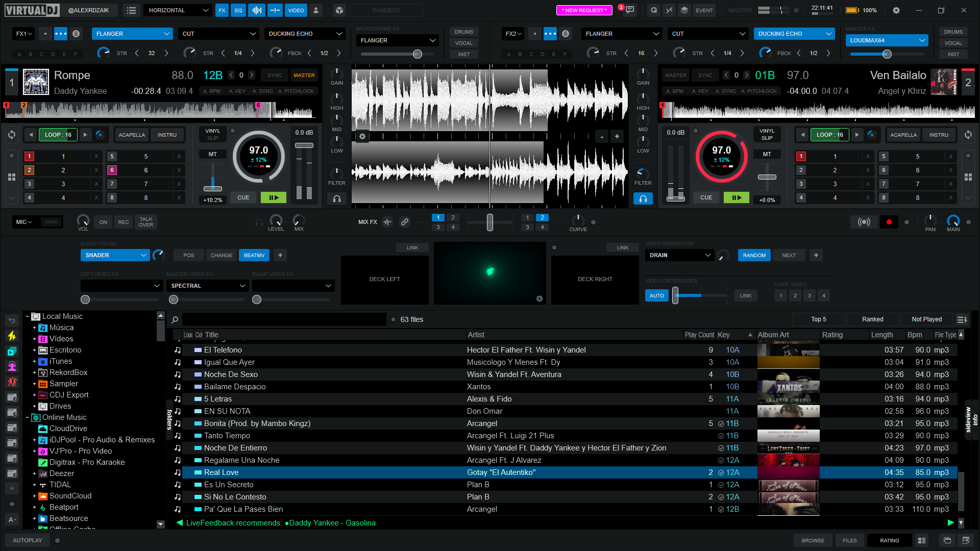Zoom out the waveform with minus button

tap(602, 136)
